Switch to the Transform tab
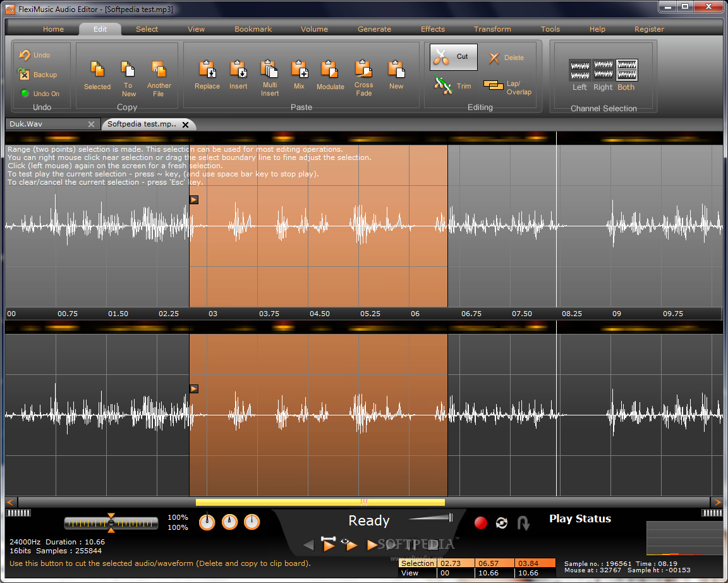 click(x=492, y=29)
